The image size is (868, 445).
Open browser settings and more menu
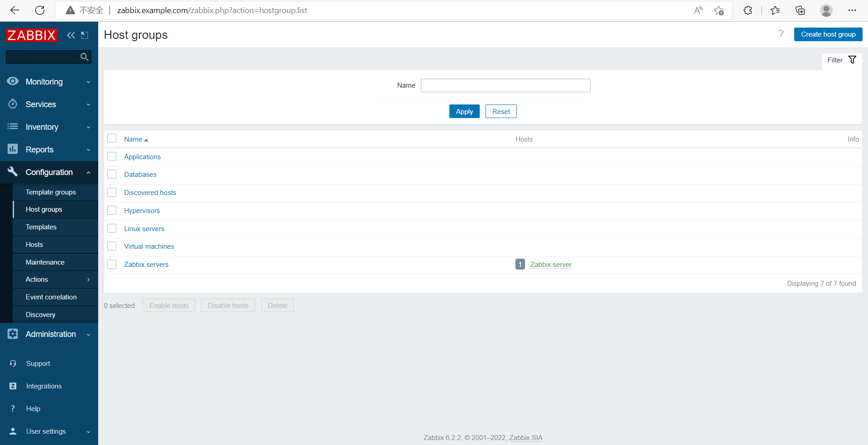[852, 10]
